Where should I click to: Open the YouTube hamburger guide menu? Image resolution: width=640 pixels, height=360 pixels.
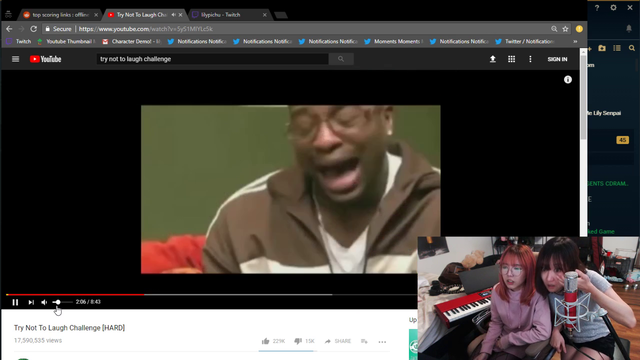(16, 59)
